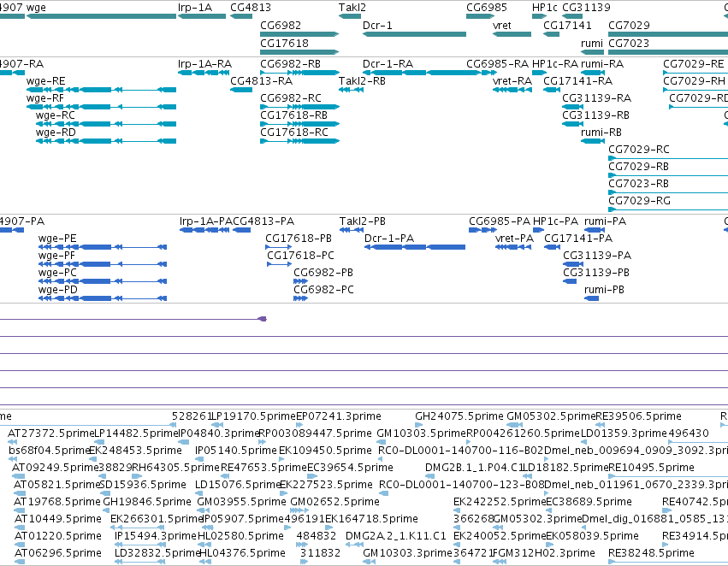Select the rumi-RB transcript label

(601, 133)
